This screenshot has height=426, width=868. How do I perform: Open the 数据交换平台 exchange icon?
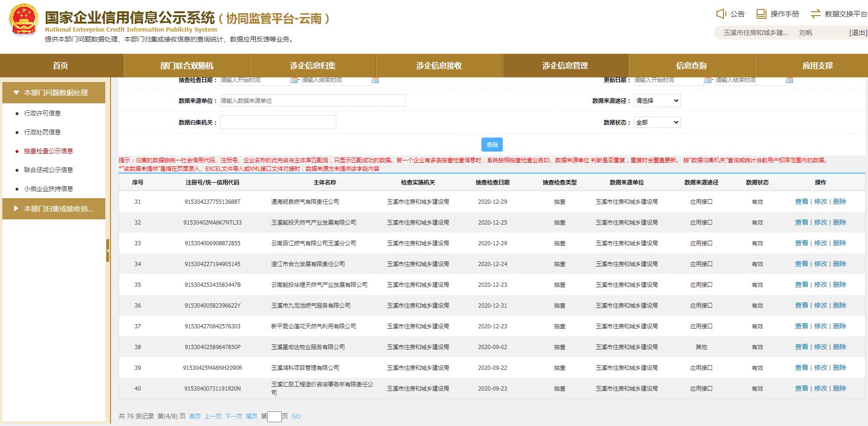point(816,14)
